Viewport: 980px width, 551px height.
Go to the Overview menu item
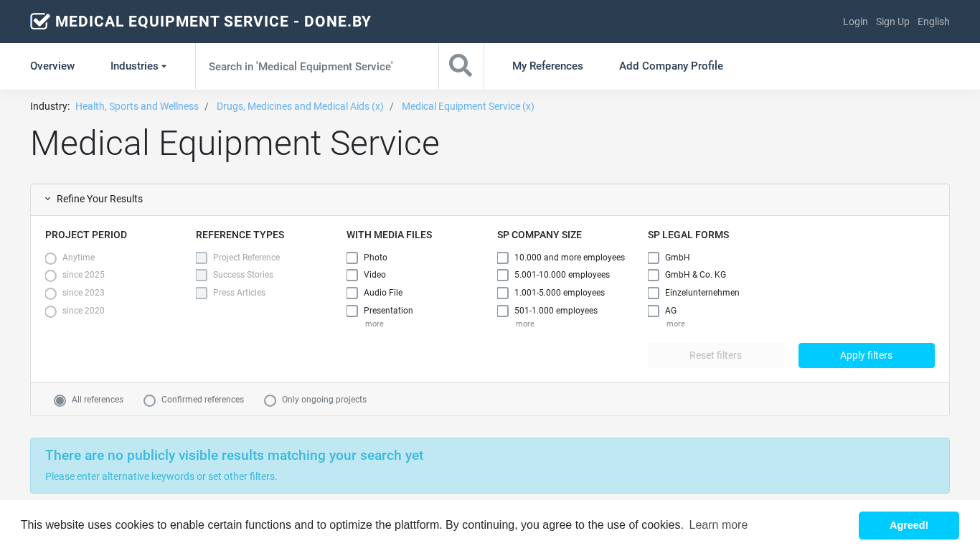(x=52, y=66)
